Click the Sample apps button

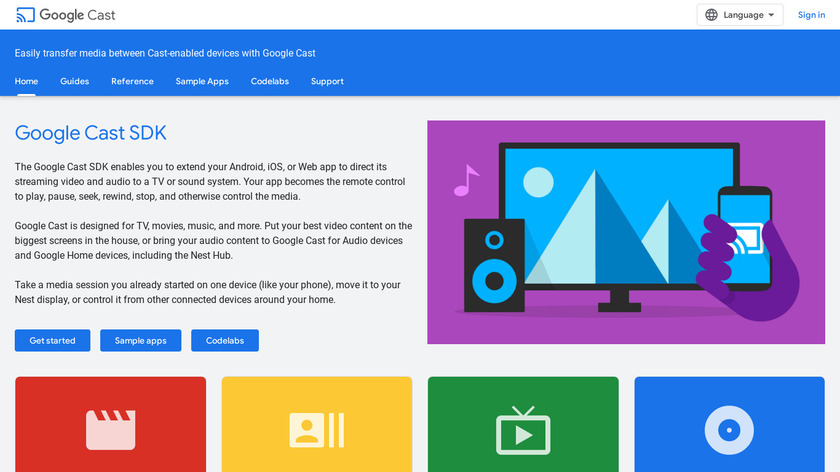[x=140, y=340]
